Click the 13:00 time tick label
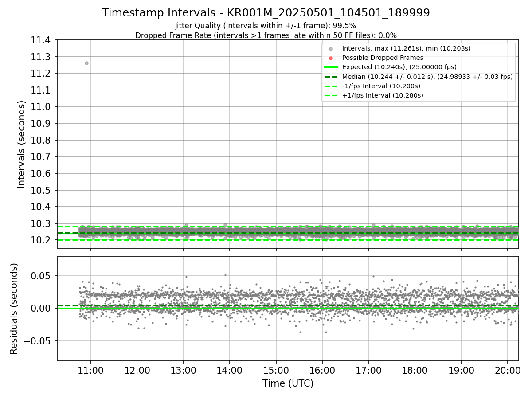This screenshot has height=399, width=532. [x=184, y=370]
